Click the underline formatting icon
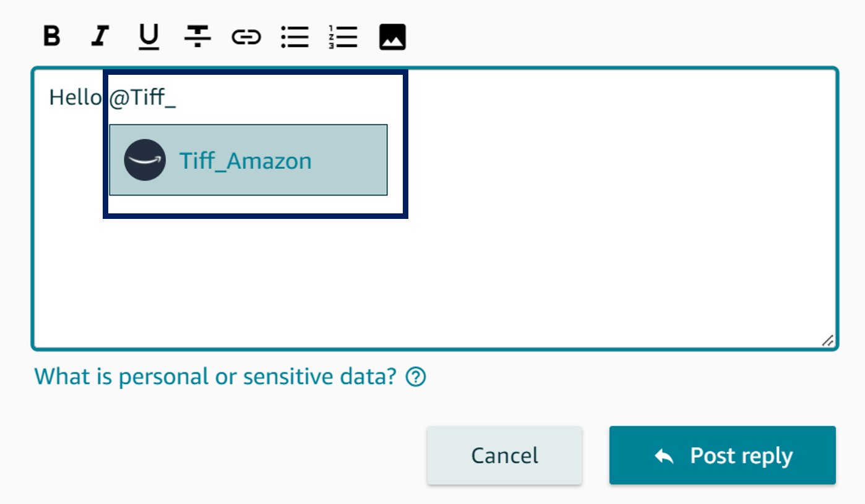The image size is (865, 504). (x=148, y=37)
